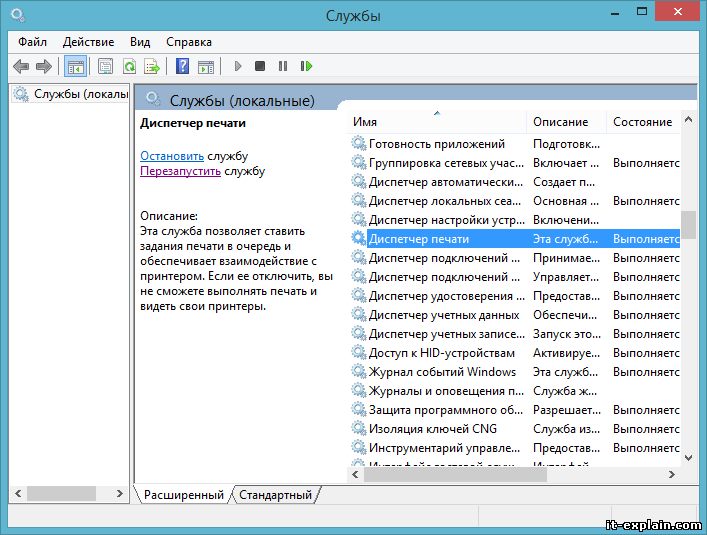Click the Services app icon in the title bar

(18, 16)
